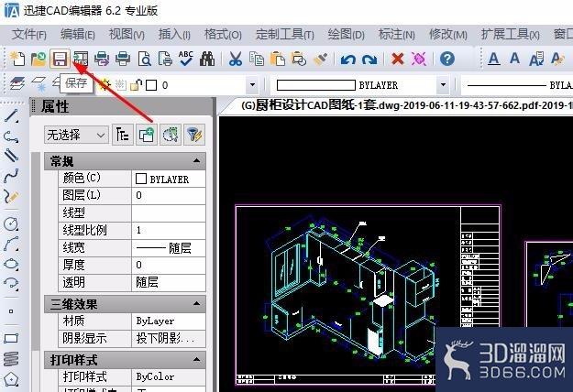The width and height of the screenshot is (573, 392).
Task: Open the layer manager stacked layers icon
Action: tap(17, 84)
